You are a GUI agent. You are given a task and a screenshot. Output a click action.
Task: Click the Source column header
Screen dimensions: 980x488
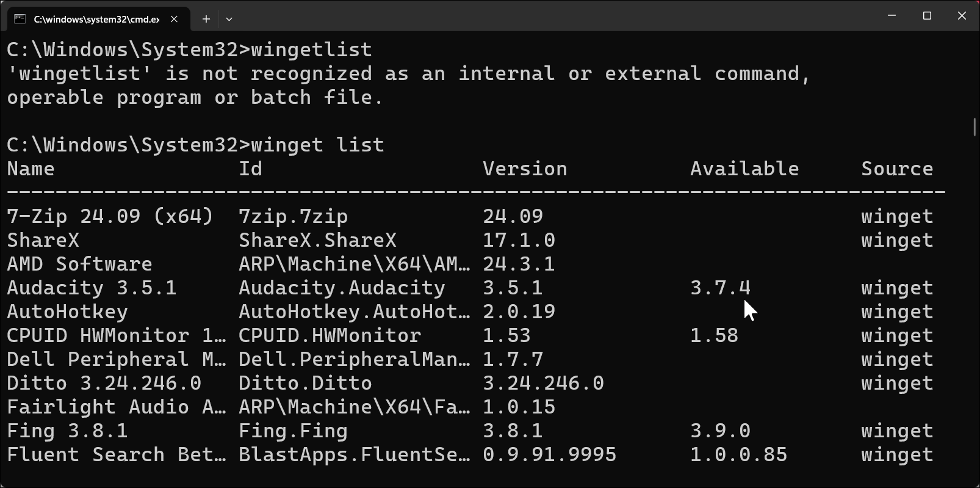[x=897, y=169]
